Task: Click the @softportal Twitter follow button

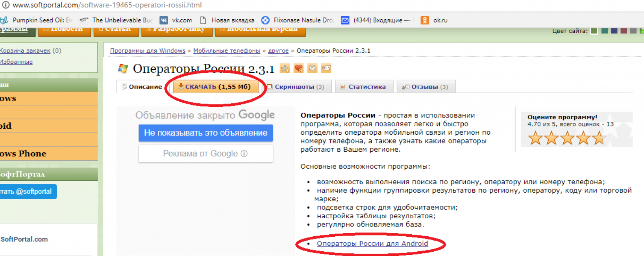Action: click(28, 191)
